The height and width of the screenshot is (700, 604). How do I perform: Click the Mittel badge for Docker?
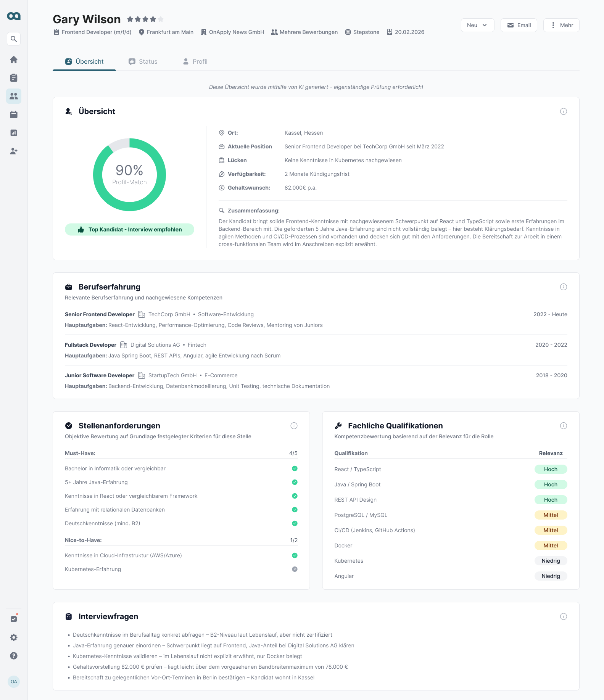551,546
